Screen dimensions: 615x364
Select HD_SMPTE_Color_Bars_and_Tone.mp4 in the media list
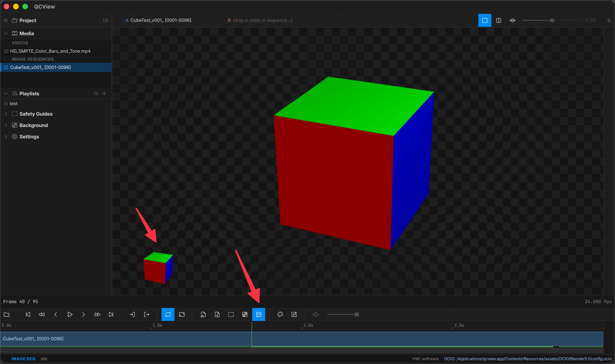tap(56, 51)
